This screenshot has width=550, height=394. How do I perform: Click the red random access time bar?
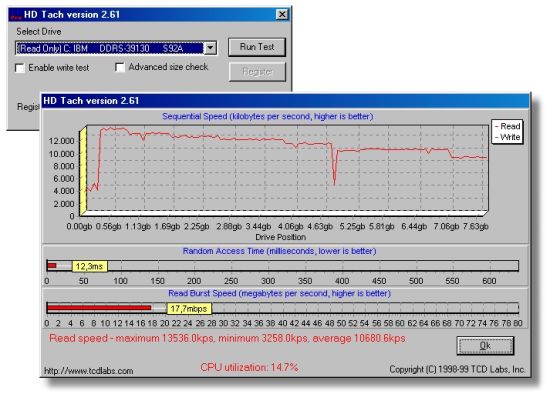(x=52, y=266)
